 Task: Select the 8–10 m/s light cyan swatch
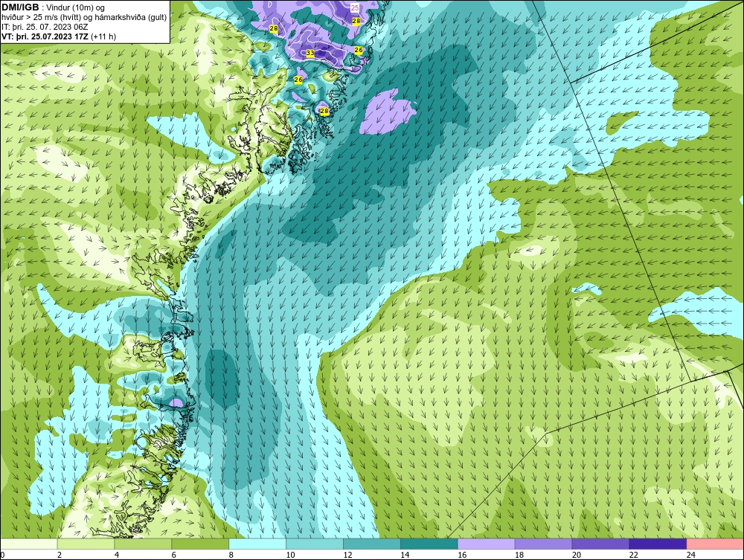coord(257,544)
